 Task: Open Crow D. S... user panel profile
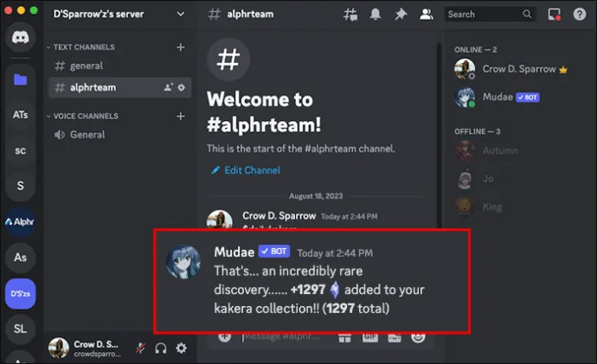click(86, 348)
